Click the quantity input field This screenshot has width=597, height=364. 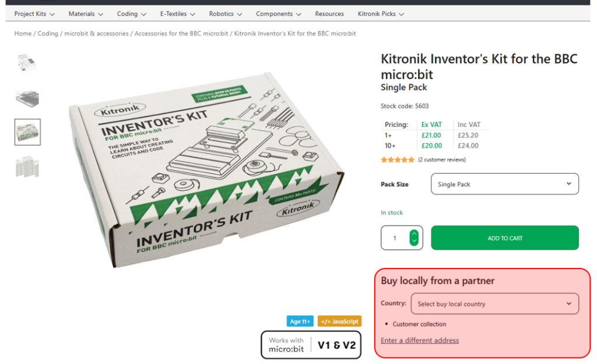coord(395,238)
